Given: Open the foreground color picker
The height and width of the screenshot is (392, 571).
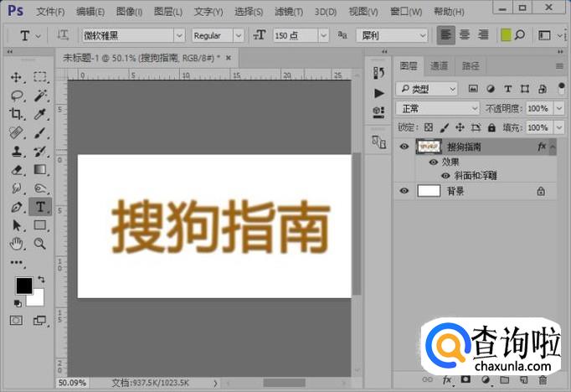Looking at the screenshot, I should click(x=23, y=286).
